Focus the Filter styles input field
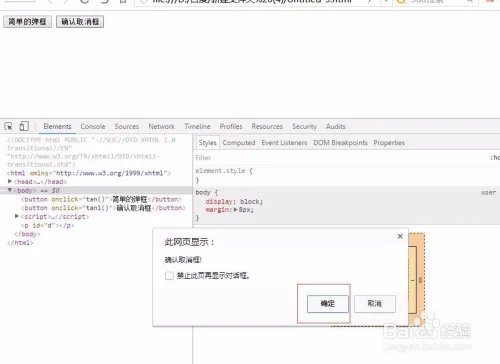Image resolution: width=500 pixels, height=364 pixels. coord(340,158)
